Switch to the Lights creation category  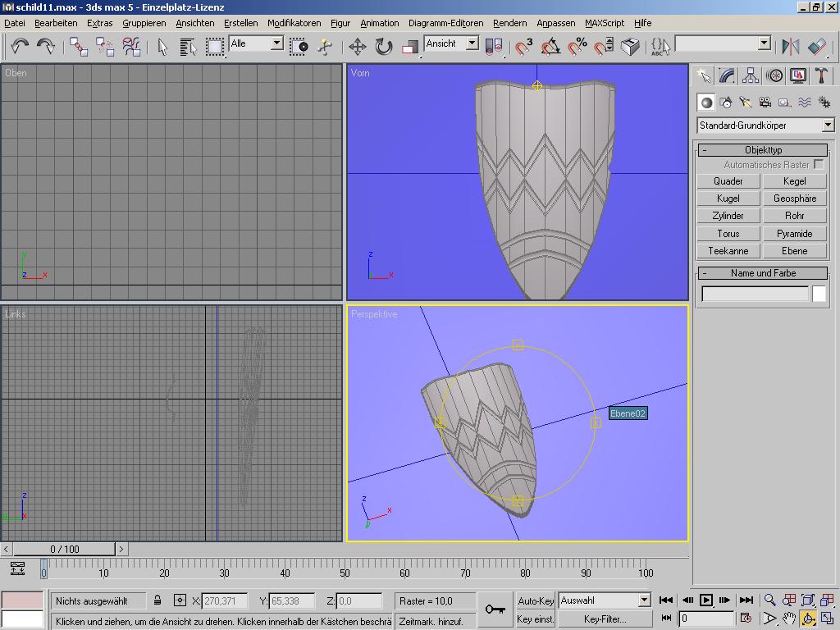(x=746, y=103)
